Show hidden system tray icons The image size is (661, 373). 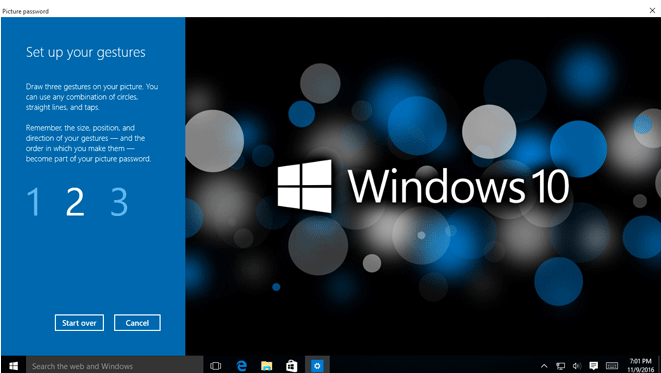tap(544, 366)
